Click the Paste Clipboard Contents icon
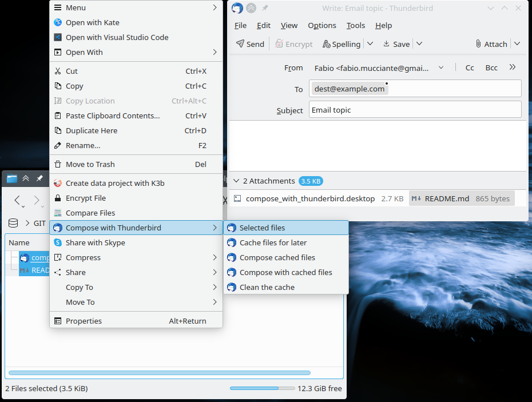This screenshot has height=402, width=532. [x=58, y=116]
